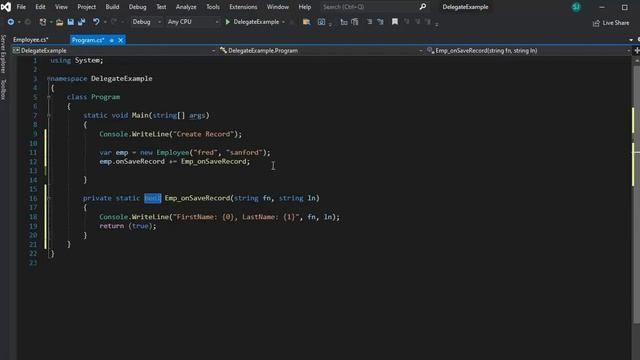The image size is (640, 360).
Task: Click the "return (true);" statement
Action: pos(128,226)
